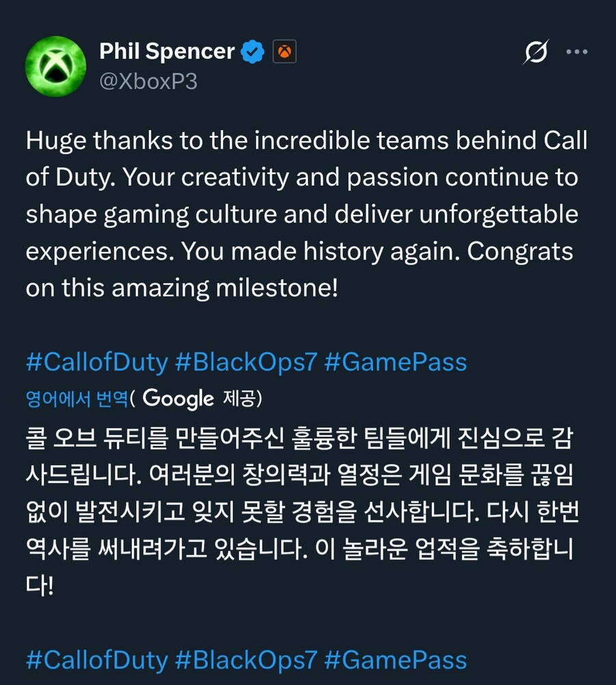The image size is (616, 685).
Task: Click the blue verified checkmark badge
Action: [253, 50]
